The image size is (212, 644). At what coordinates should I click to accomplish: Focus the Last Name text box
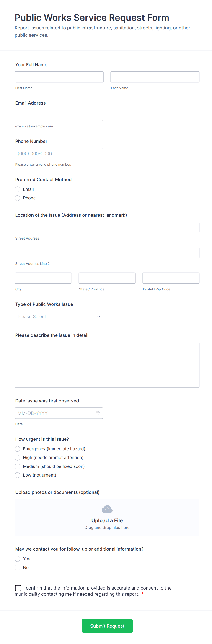155,77
